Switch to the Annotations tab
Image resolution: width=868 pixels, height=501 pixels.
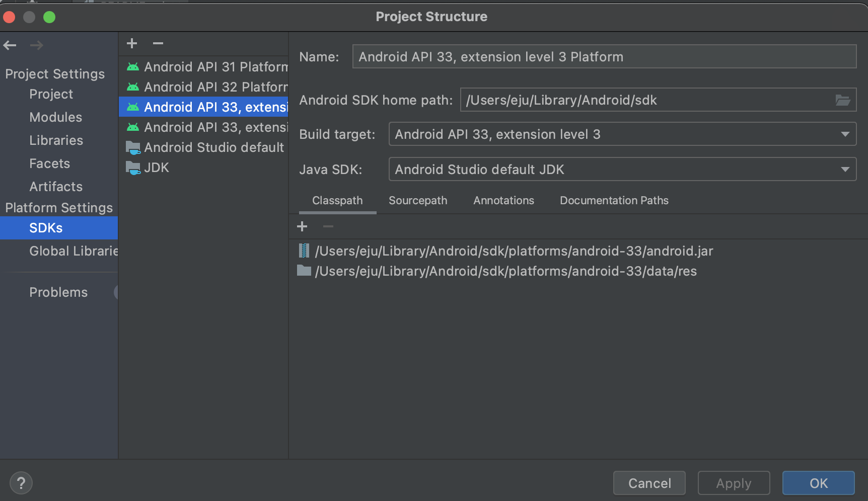pyautogui.click(x=503, y=200)
